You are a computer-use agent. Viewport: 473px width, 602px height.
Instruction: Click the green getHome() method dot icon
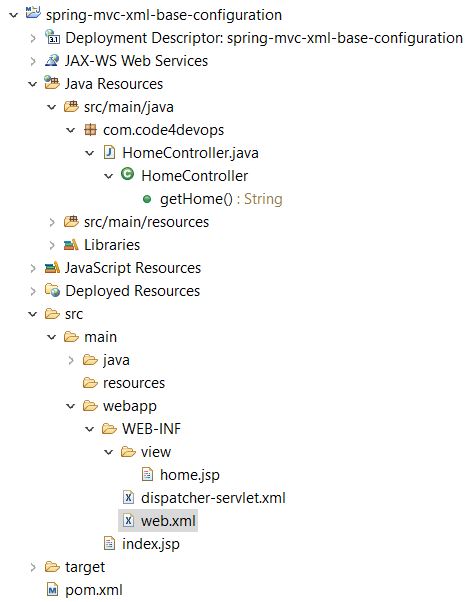pos(147,199)
